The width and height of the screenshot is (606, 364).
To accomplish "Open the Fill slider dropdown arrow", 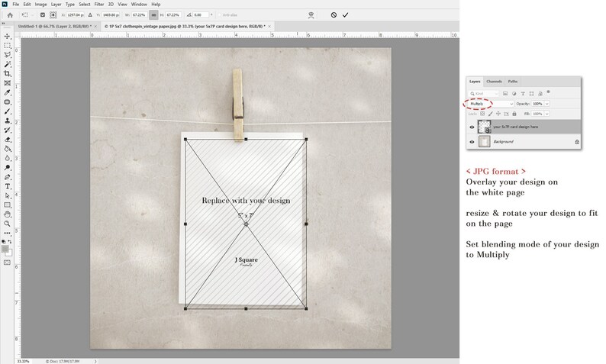I will coord(547,114).
